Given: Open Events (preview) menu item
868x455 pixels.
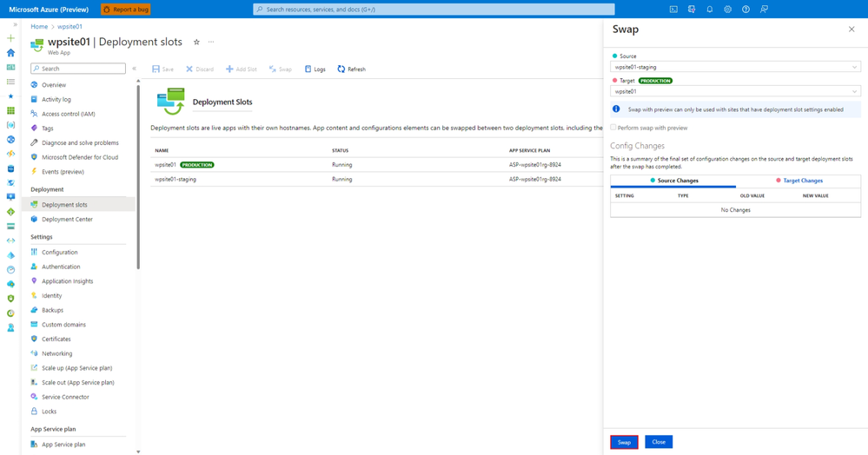Looking at the screenshot, I should (63, 172).
